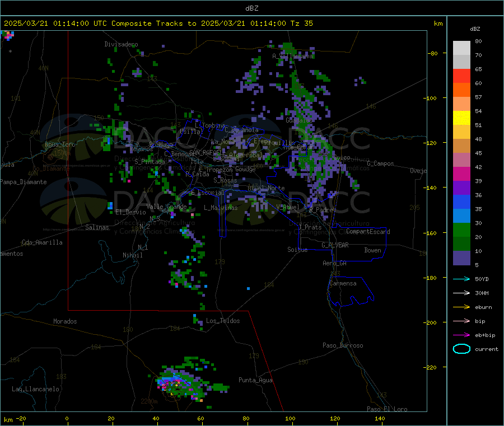Screen dimensions: 504x426
Task: Pick the 35 dBZ blue color swatch
Action: click(x=461, y=202)
